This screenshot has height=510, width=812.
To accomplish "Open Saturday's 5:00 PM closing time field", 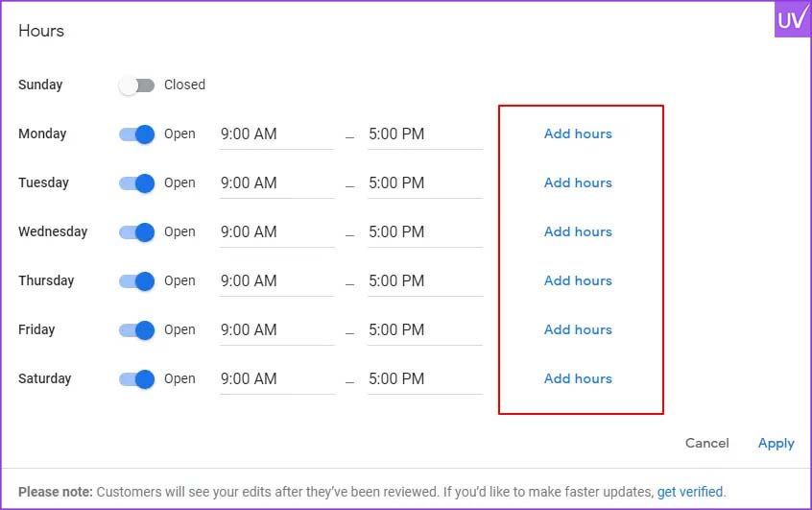I will click(x=425, y=379).
